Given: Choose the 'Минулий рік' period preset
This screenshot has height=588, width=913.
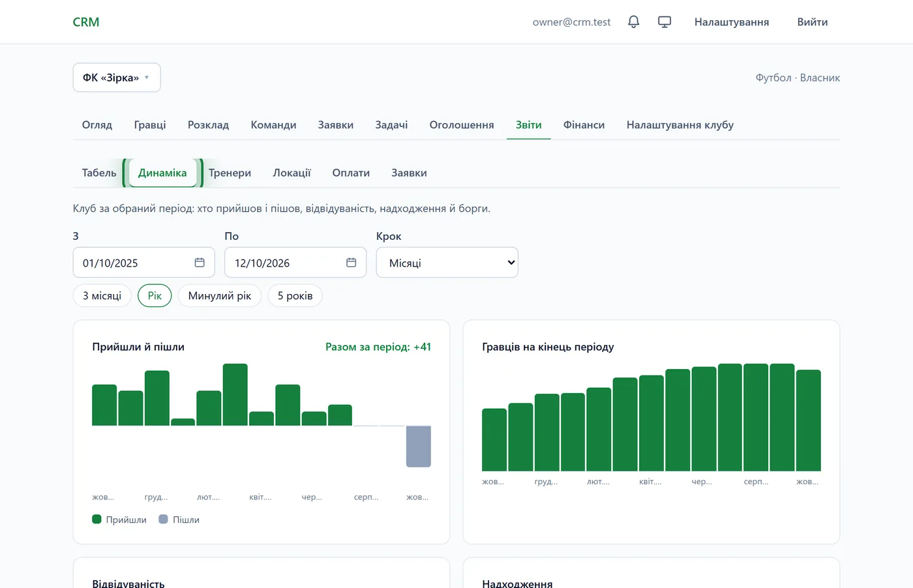Looking at the screenshot, I should (x=220, y=295).
